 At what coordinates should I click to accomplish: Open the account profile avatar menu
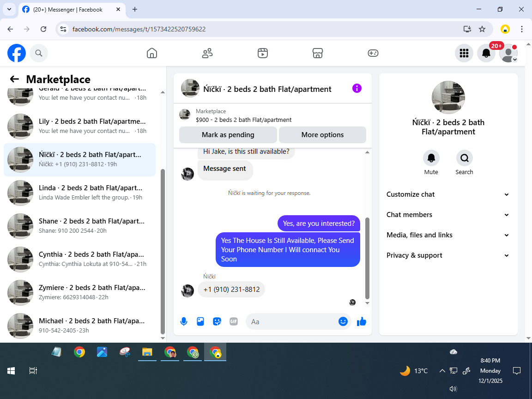(x=508, y=53)
